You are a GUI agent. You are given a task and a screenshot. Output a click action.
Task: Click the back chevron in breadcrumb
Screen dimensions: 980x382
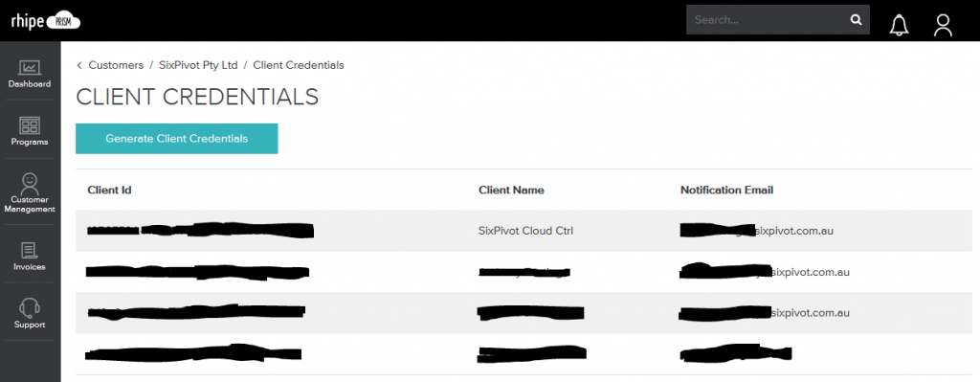click(x=79, y=65)
